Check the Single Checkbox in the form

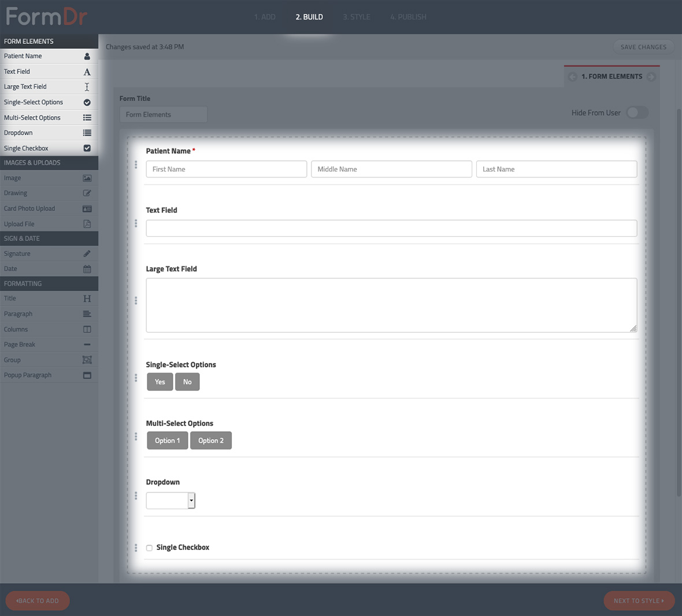point(149,548)
